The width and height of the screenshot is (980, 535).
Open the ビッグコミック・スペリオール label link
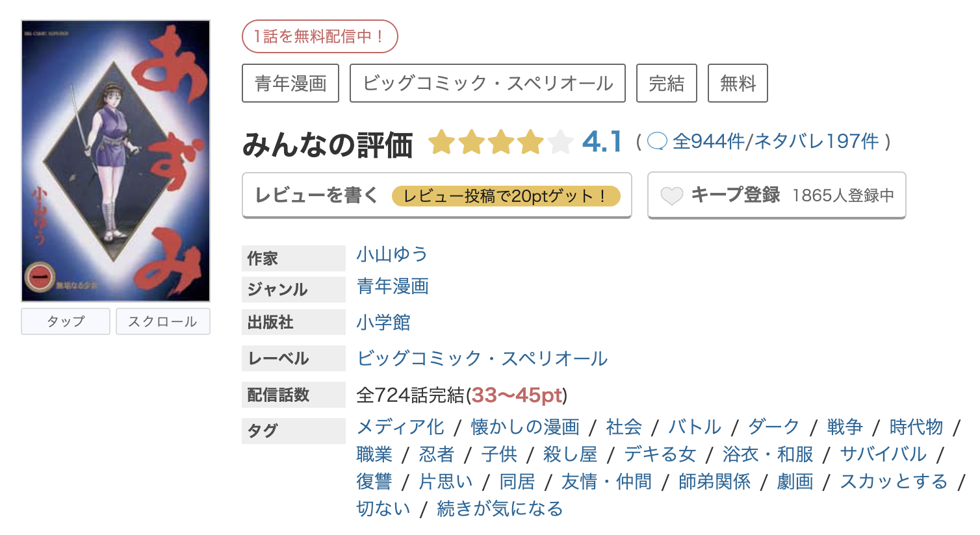(481, 358)
